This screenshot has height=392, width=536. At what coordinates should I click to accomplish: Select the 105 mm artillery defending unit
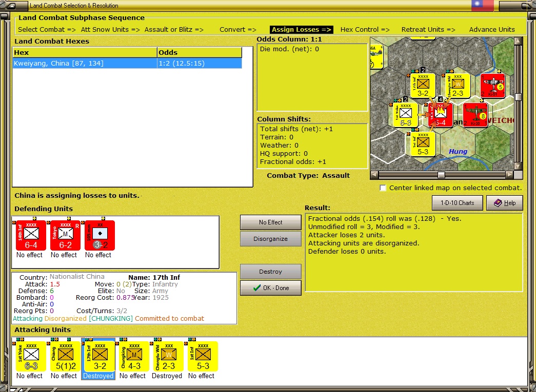click(100, 236)
